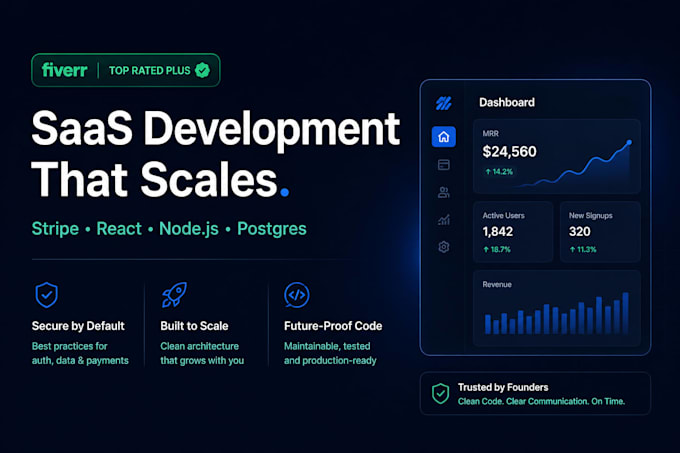Image resolution: width=680 pixels, height=453 pixels.
Task: Click the New Signups 11.3% growth figure
Action: click(583, 249)
